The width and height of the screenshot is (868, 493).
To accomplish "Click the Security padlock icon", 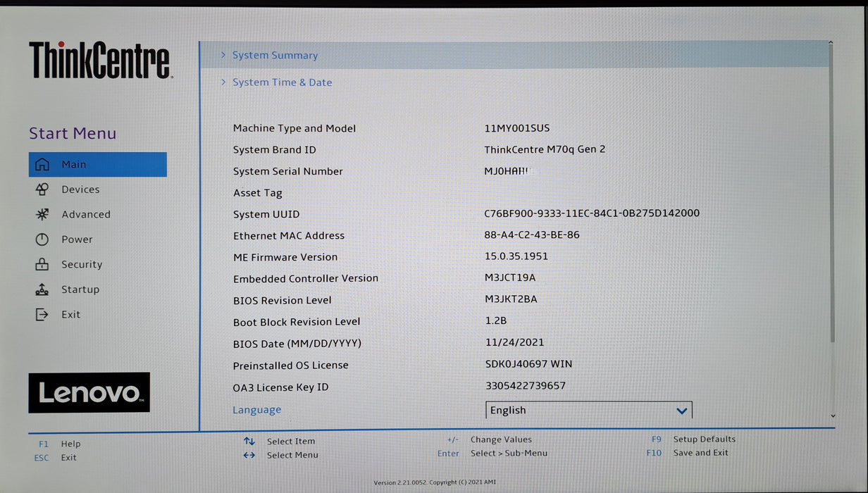I will pos(42,264).
